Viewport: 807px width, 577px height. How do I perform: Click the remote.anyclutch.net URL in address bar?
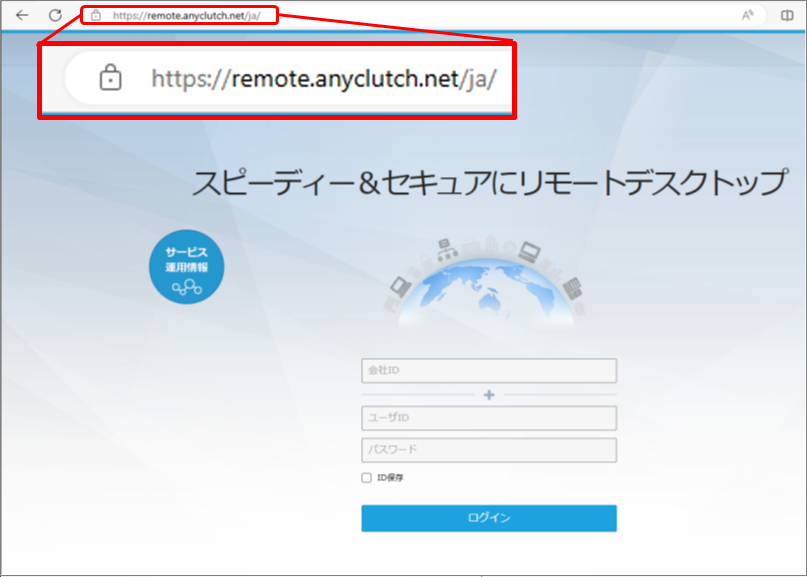point(187,16)
